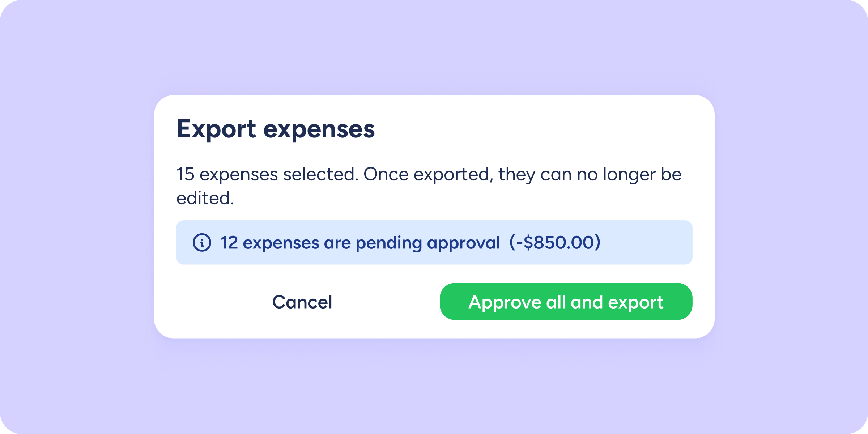The height and width of the screenshot is (434, 868).
Task: Click the number 15 in the description
Action: (186, 174)
